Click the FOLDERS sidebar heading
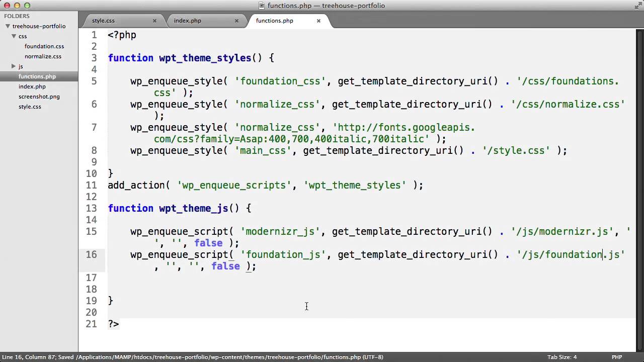644x362 pixels. point(17,16)
